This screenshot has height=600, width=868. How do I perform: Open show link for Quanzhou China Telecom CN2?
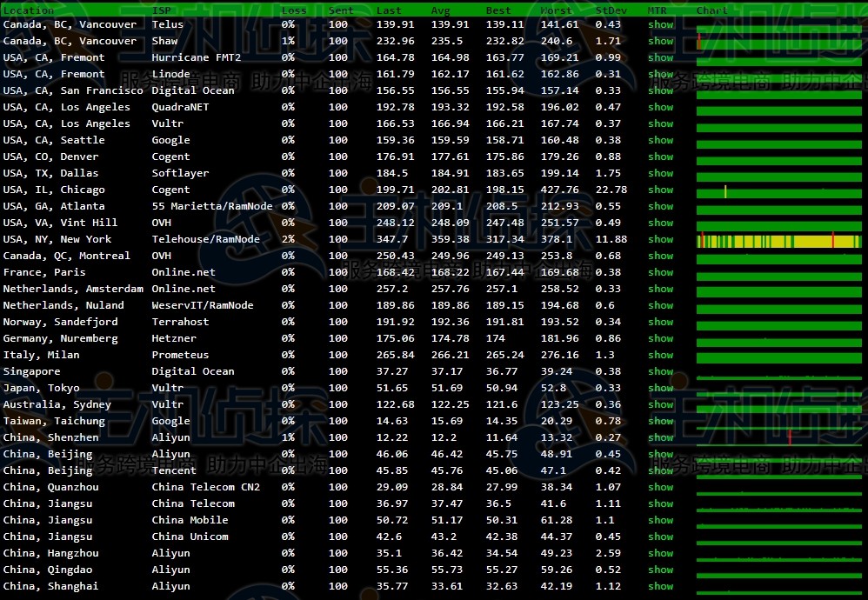(660, 487)
